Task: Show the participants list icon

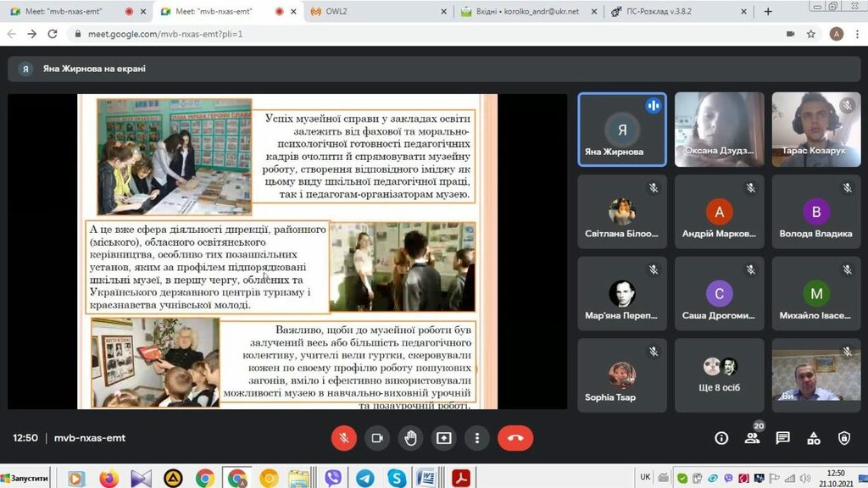Action: 752,438
